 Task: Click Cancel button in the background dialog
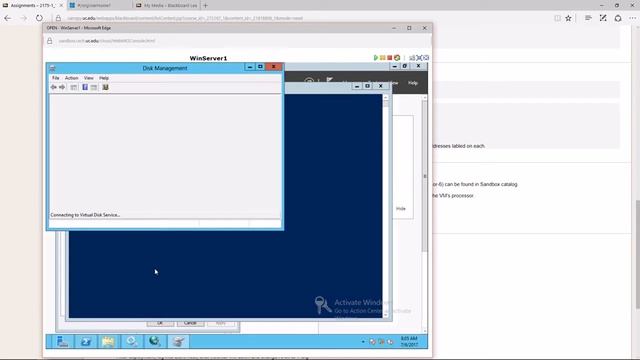tap(190, 323)
